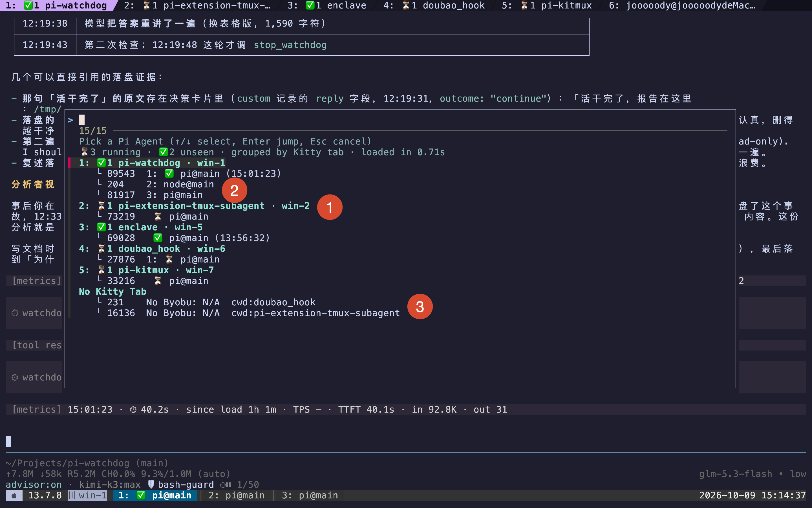This screenshot has width=812, height=508.
Task: Click the picker search input prompt
Action: pos(398,120)
